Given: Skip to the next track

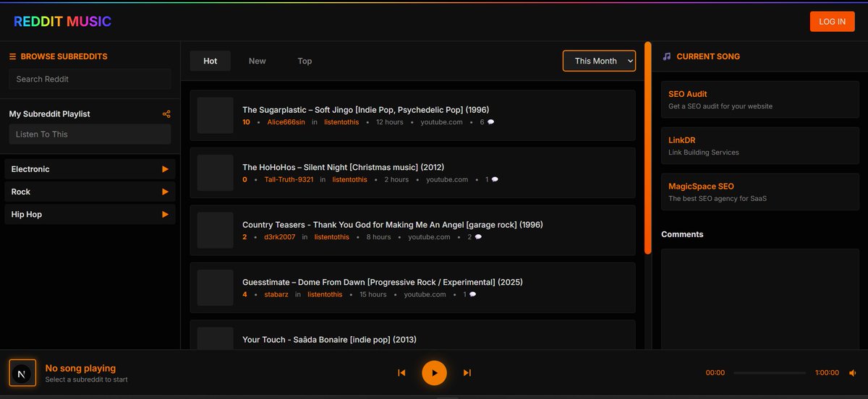Looking at the screenshot, I should pyautogui.click(x=467, y=373).
